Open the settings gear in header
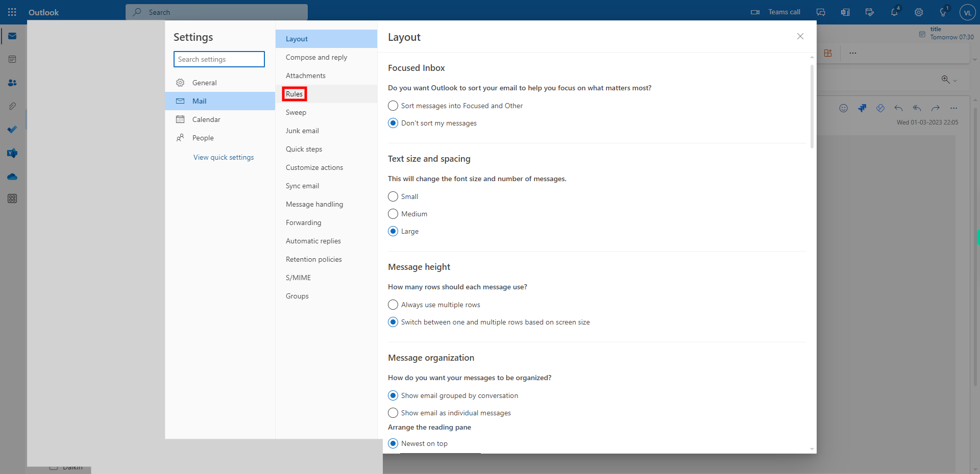This screenshot has width=980, height=474. point(919,12)
